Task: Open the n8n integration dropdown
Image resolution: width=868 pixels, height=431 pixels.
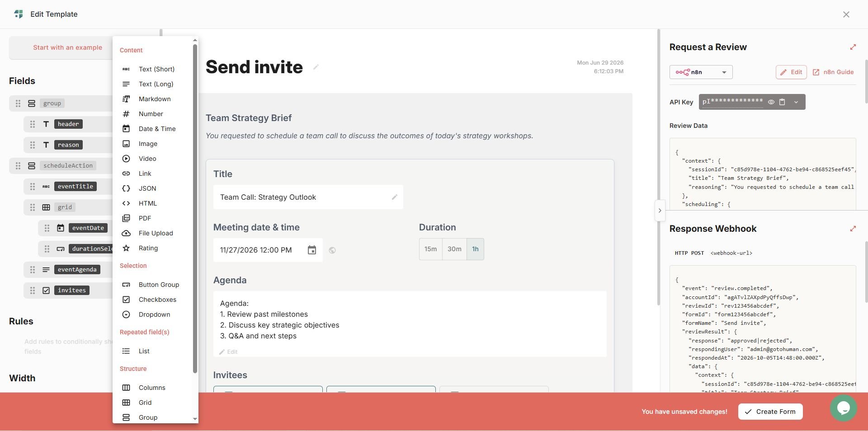Action: pos(701,72)
